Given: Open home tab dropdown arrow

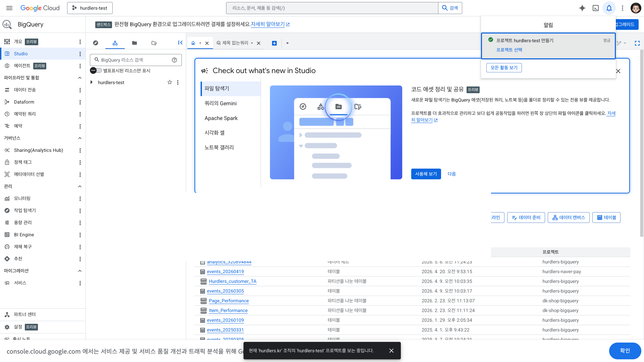Looking at the screenshot, I should [200, 43].
